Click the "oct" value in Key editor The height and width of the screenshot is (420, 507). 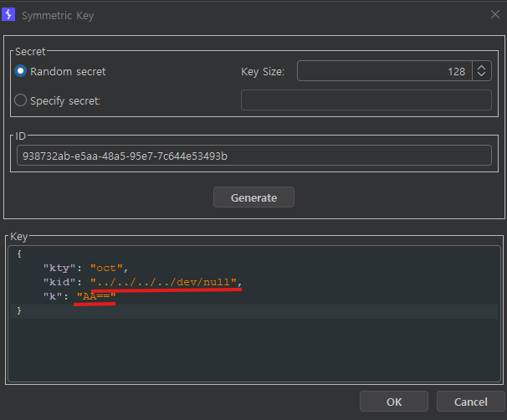click(x=107, y=268)
